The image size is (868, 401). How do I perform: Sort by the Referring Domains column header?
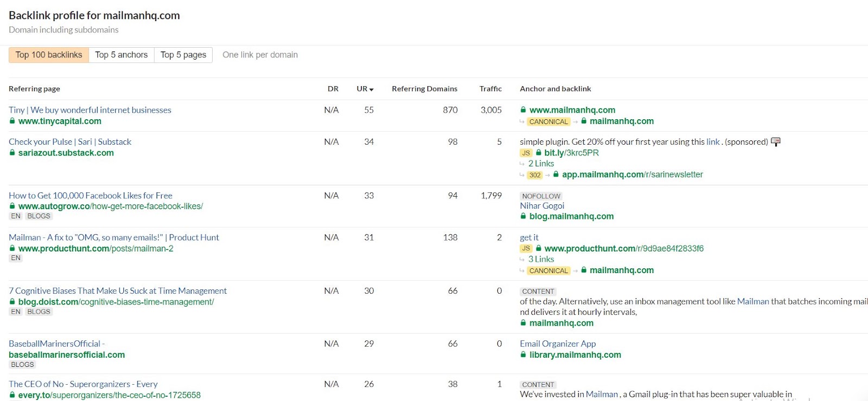coord(424,89)
